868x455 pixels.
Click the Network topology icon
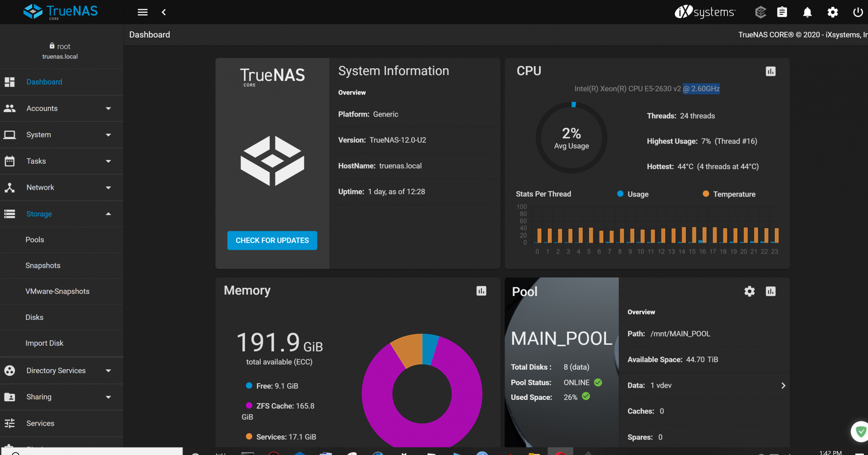(9, 188)
